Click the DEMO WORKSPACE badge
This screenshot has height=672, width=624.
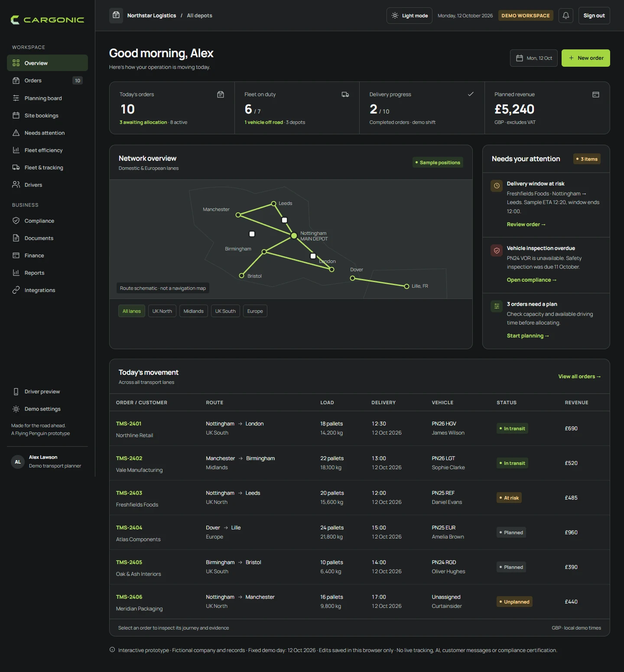(526, 16)
